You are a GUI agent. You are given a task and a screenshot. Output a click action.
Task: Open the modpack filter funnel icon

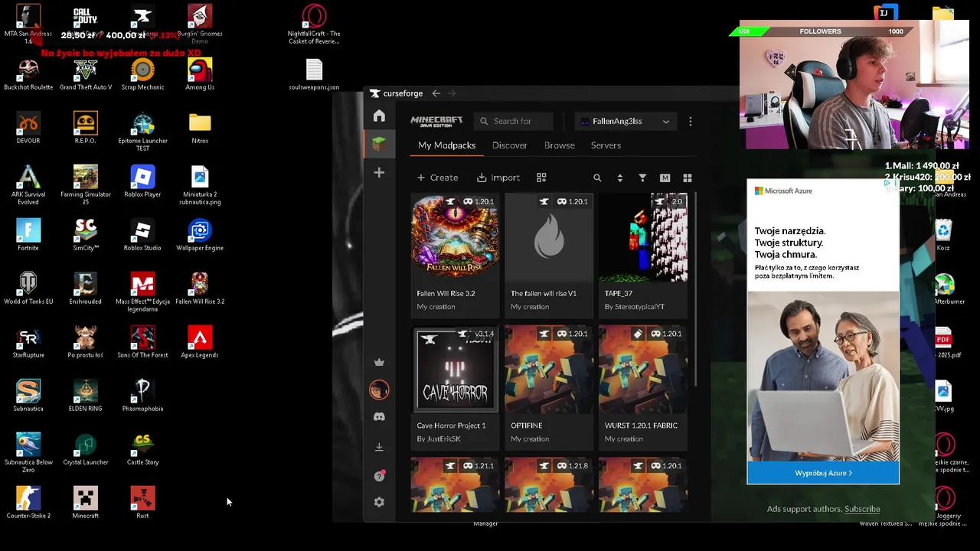click(x=642, y=178)
